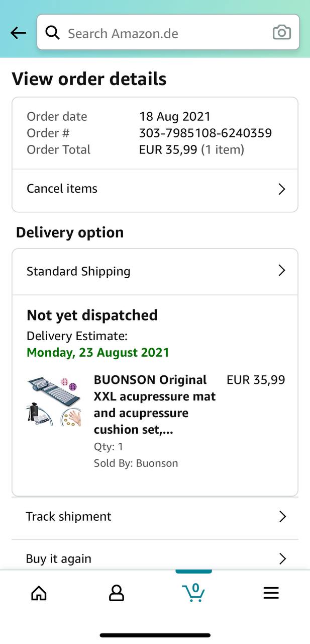The height and width of the screenshot is (644, 310).
Task: Tap the magnifying glass search icon
Action: (x=52, y=33)
